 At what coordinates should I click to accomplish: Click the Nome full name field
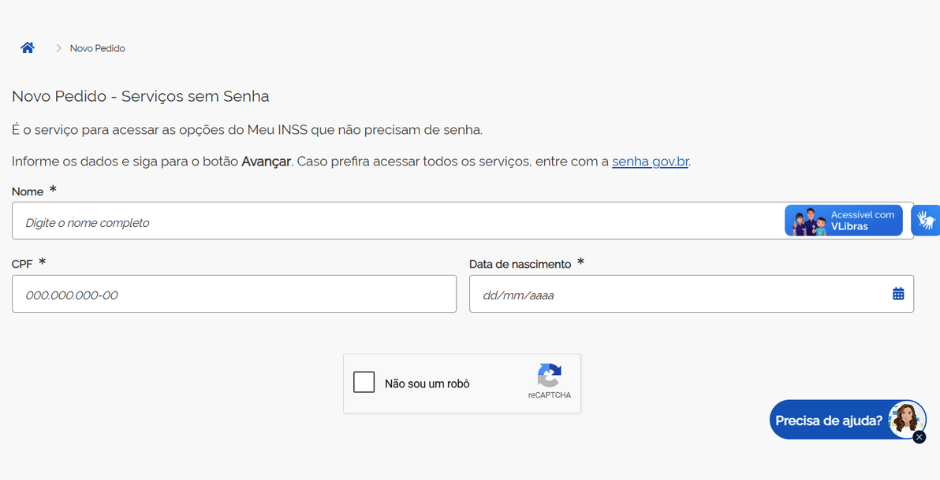coord(463,221)
